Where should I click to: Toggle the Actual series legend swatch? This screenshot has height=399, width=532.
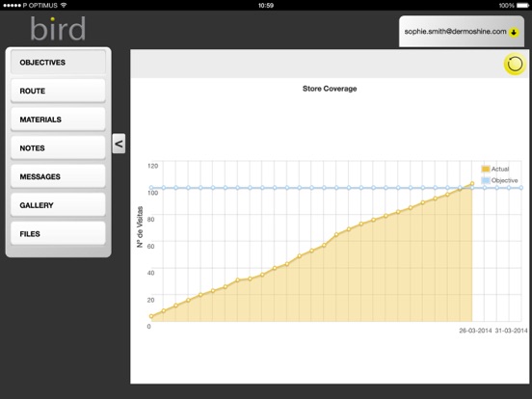click(486, 169)
